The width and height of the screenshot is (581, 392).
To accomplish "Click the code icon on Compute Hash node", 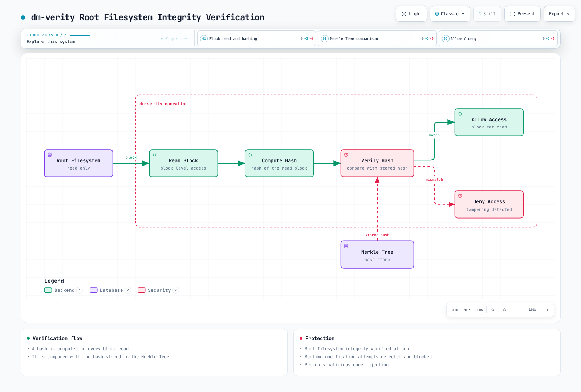I will [x=250, y=155].
